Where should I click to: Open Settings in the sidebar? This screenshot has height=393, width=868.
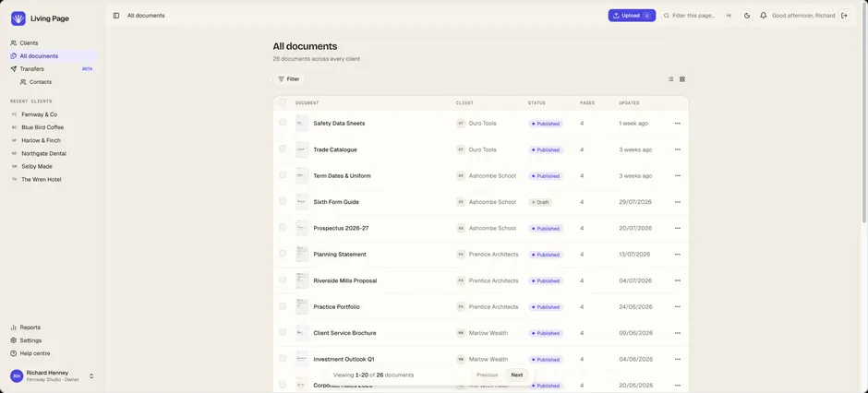54,340
